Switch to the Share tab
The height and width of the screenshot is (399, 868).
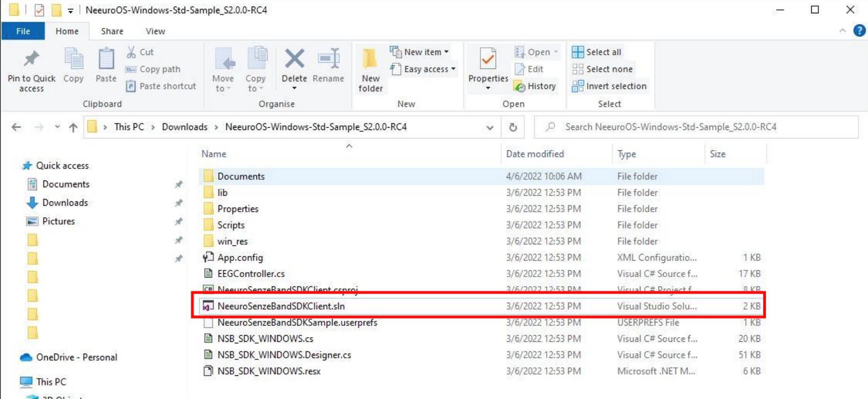point(112,31)
